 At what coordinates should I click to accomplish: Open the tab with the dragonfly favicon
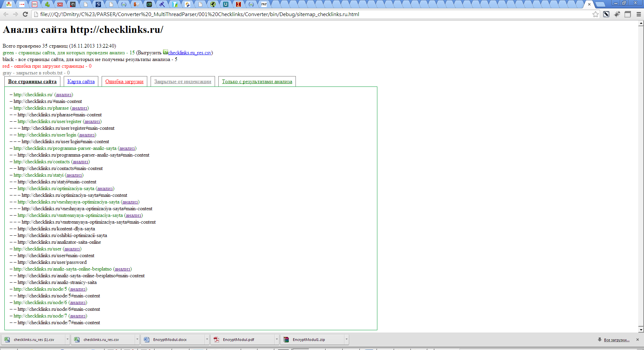click(162, 4)
